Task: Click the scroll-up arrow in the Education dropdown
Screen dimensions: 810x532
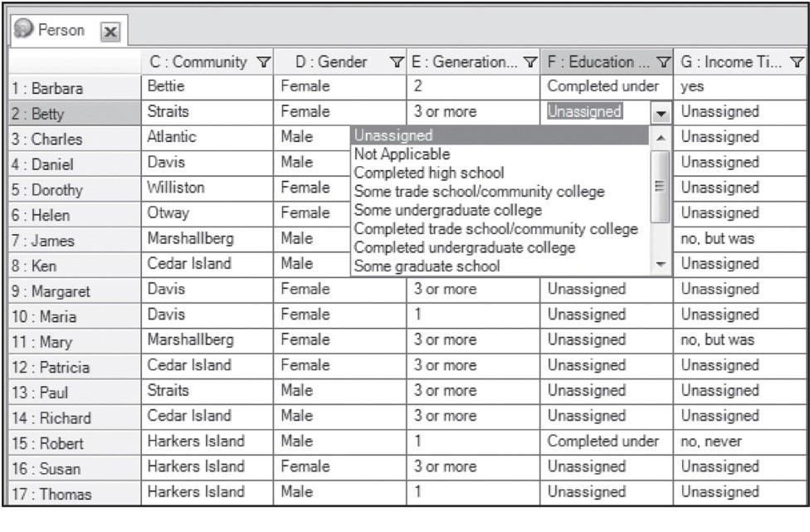Action: [659, 136]
